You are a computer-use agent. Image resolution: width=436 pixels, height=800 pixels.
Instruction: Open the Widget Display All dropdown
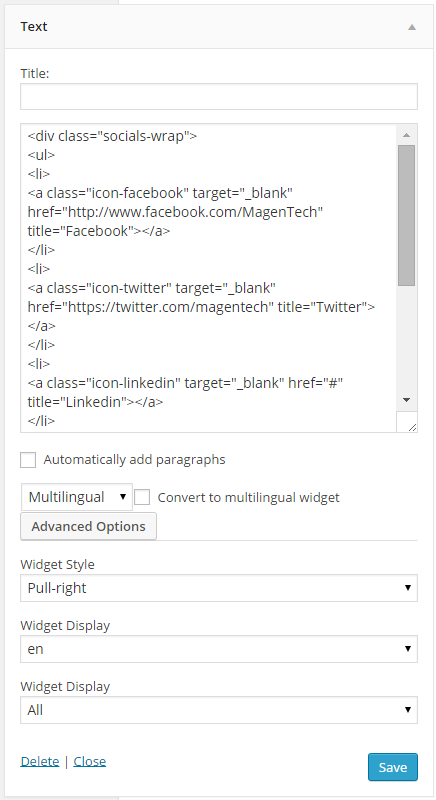[219, 710]
